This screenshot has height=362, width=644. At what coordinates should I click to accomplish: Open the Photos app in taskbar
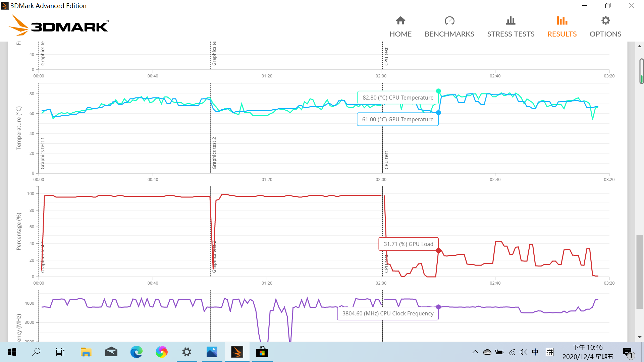[x=212, y=352]
